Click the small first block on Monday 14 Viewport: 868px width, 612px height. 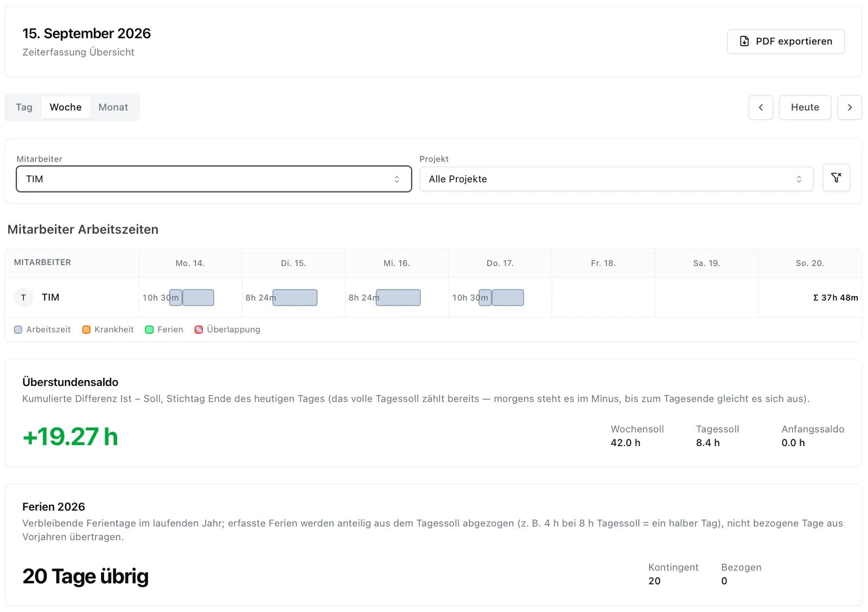(x=176, y=298)
